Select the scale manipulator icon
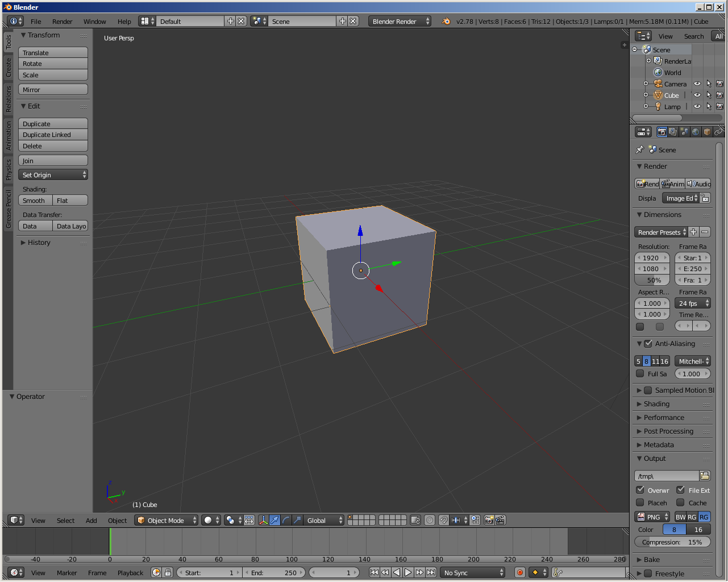 tap(297, 520)
